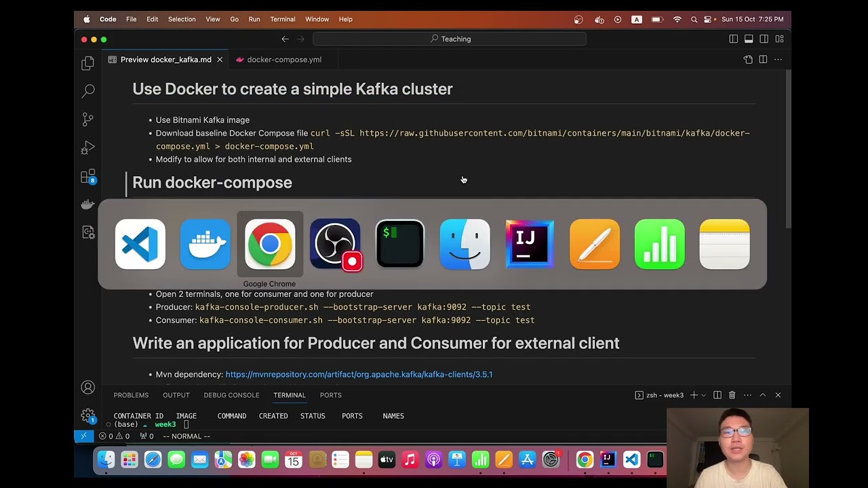The height and width of the screenshot is (488, 868).
Task: Open the new terminal launch profile dropdown
Action: pos(703,395)
